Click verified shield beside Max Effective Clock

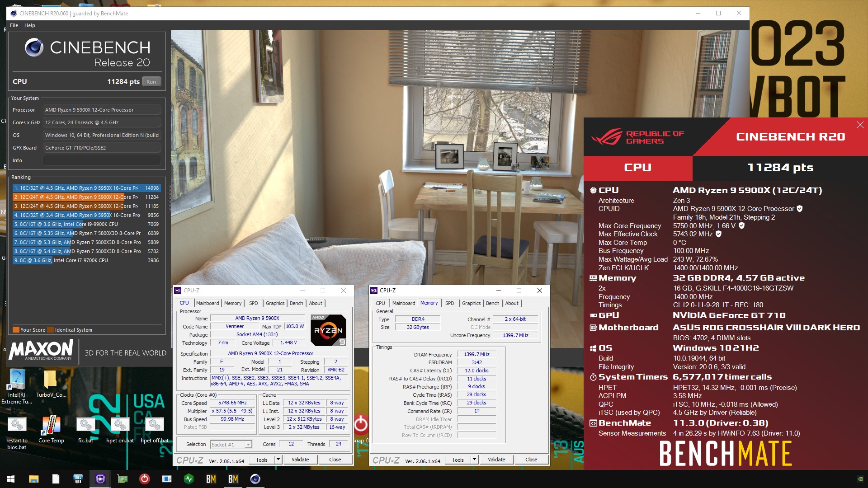coord(718,234)
